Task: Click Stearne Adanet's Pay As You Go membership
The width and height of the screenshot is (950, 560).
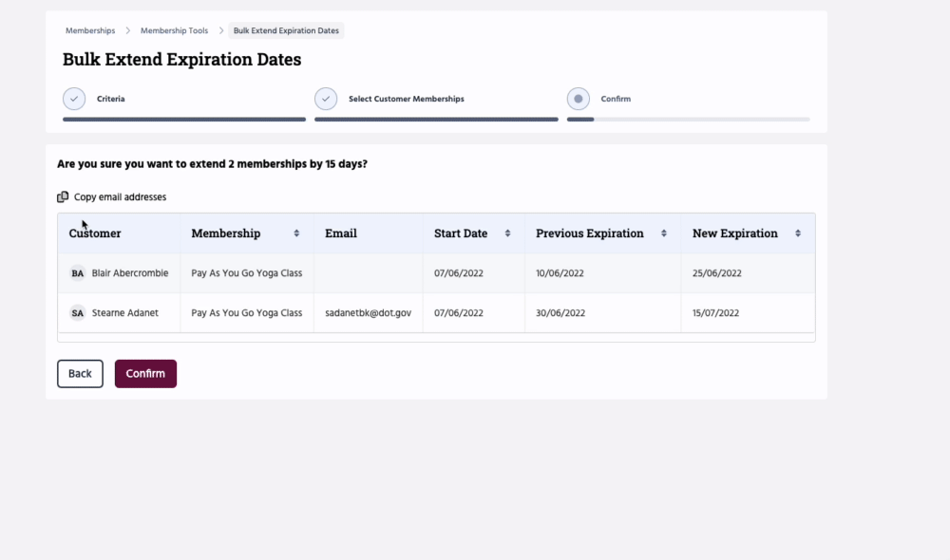Action: click(247, 313)
